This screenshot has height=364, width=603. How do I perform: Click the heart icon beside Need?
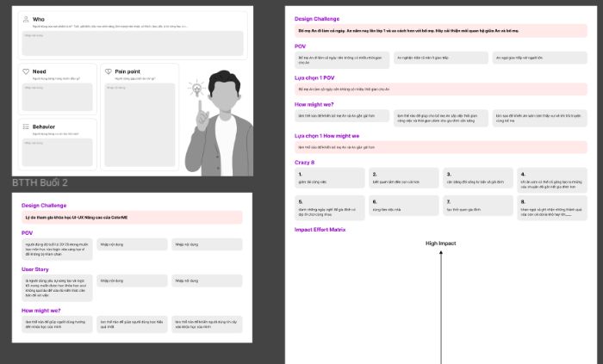26,71
